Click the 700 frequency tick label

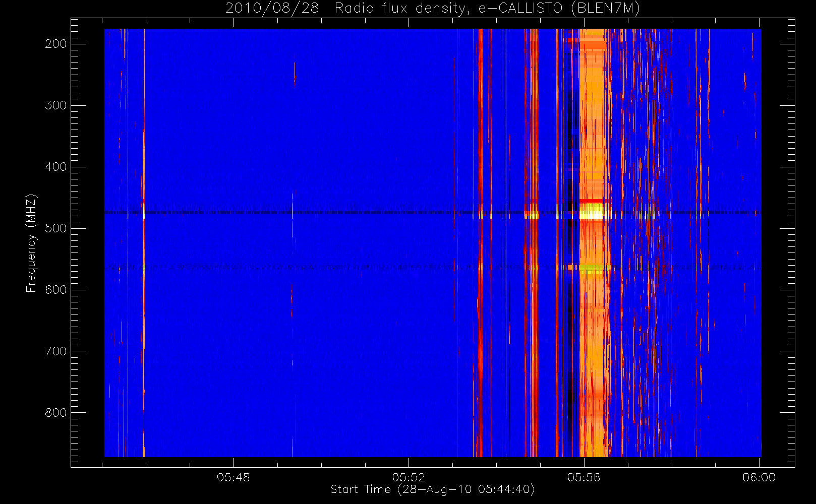pos(56,351)
